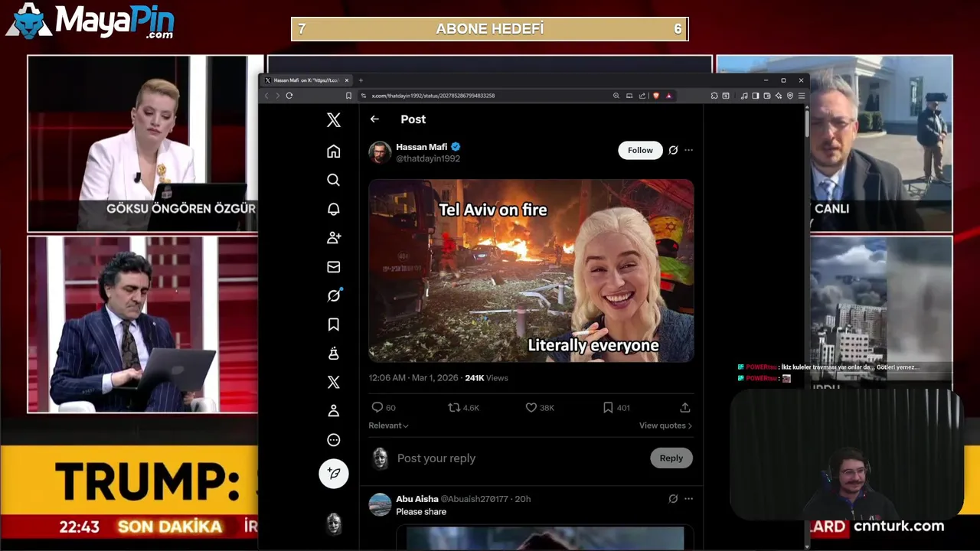This screenshot has width=980, height=551.
Task: Open Grok icon in the X sidebar
Action: coord(334,295)
